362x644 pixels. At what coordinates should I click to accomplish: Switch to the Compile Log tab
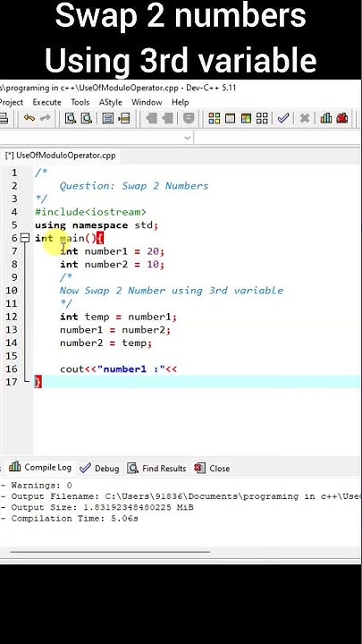click(x=40, y=468)
